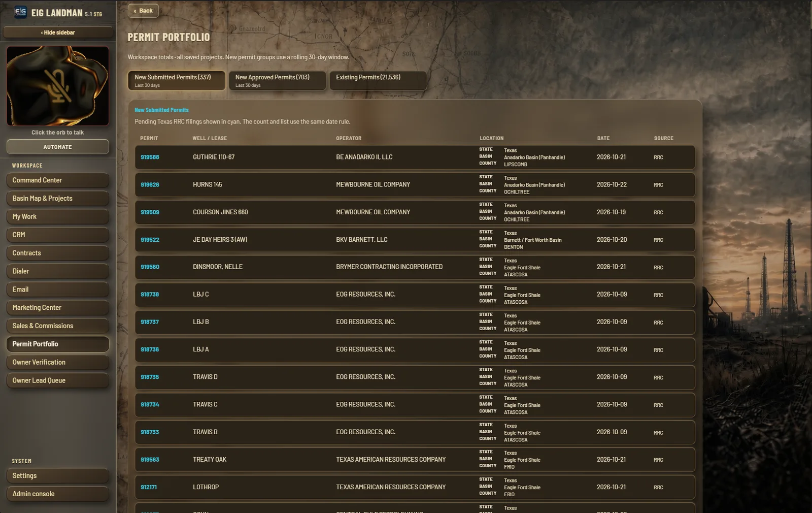Open Command Center from sidebar
The height and width of the screenshot is (513, 812).
click(58, 180)
